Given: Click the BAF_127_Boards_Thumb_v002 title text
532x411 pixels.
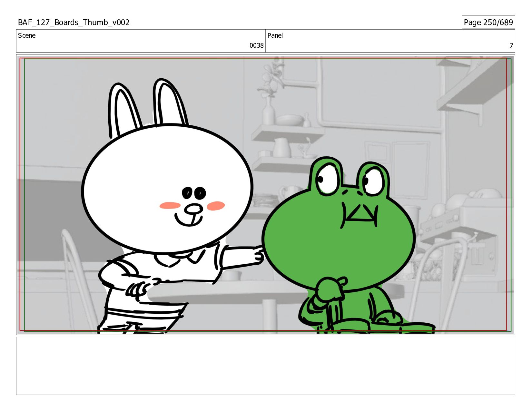Looking at the screenshot, I should pos(74,22).
